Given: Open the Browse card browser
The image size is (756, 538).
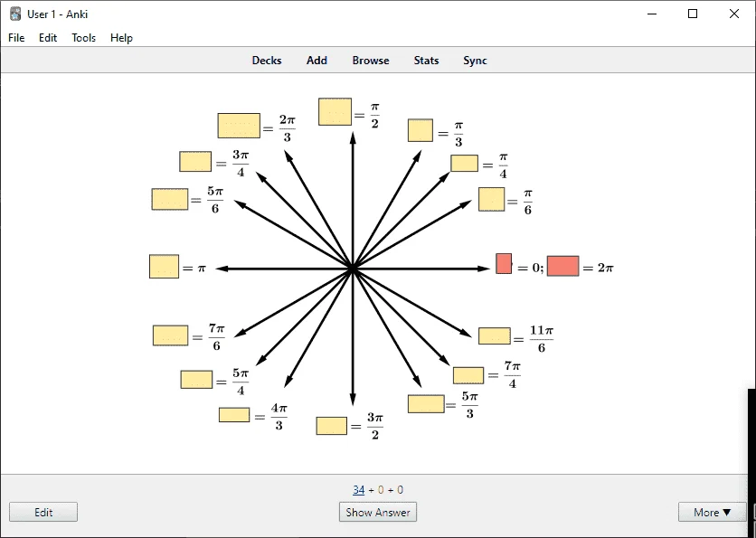Looking at the screenshot, I should pyautogui.click(x=371, y=61).
